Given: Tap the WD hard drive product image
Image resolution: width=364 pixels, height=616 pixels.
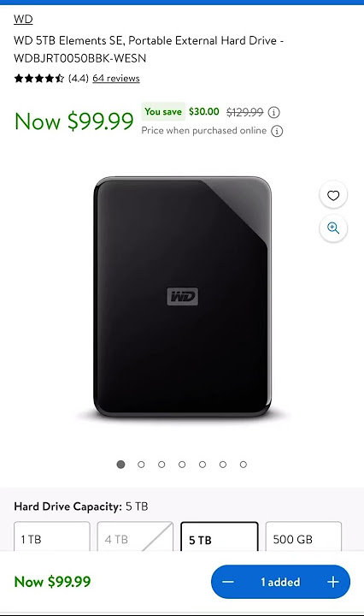Looking at the screenshot, I should coord(182,297).
